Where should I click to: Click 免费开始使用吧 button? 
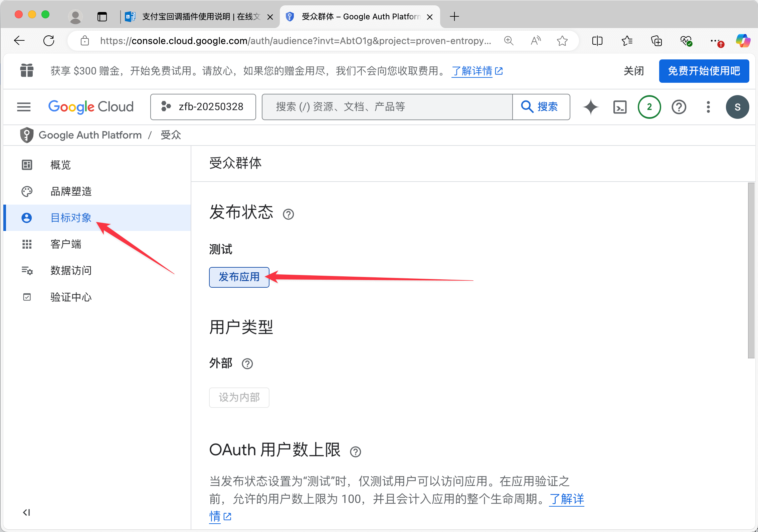point(704,71)
